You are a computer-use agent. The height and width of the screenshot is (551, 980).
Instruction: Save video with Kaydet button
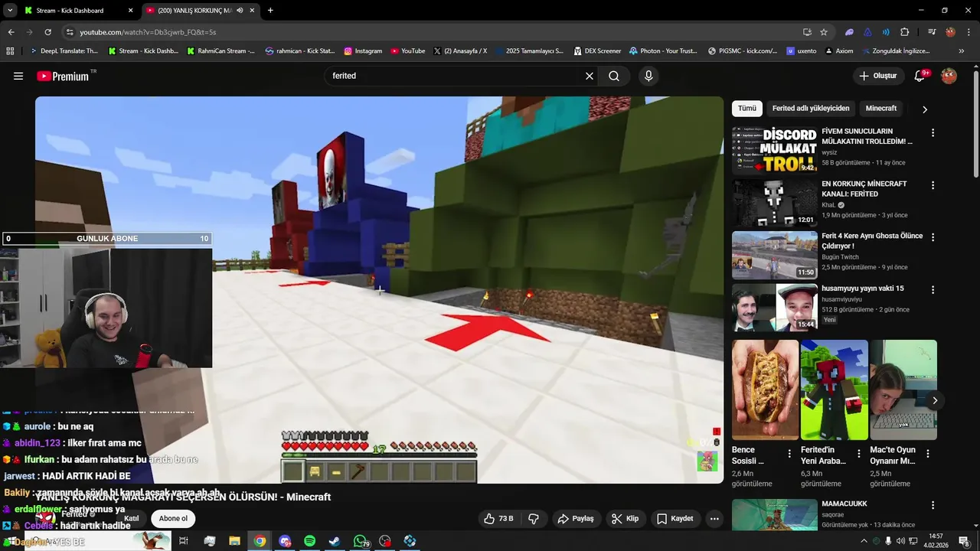click(675, 518)
